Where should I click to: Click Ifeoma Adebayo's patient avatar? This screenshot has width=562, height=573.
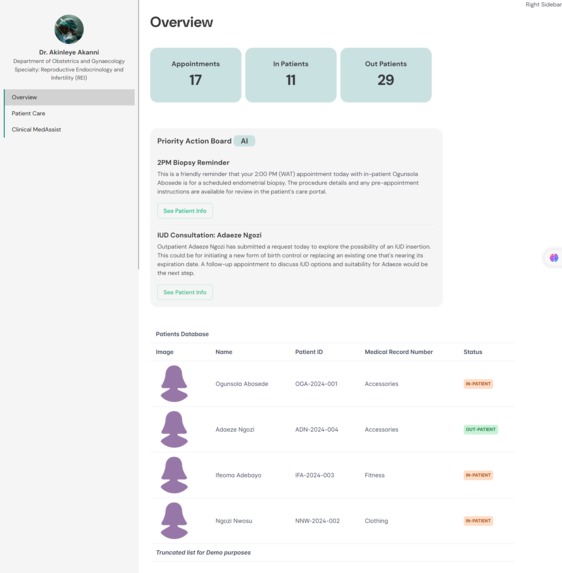tap(174, 475)
